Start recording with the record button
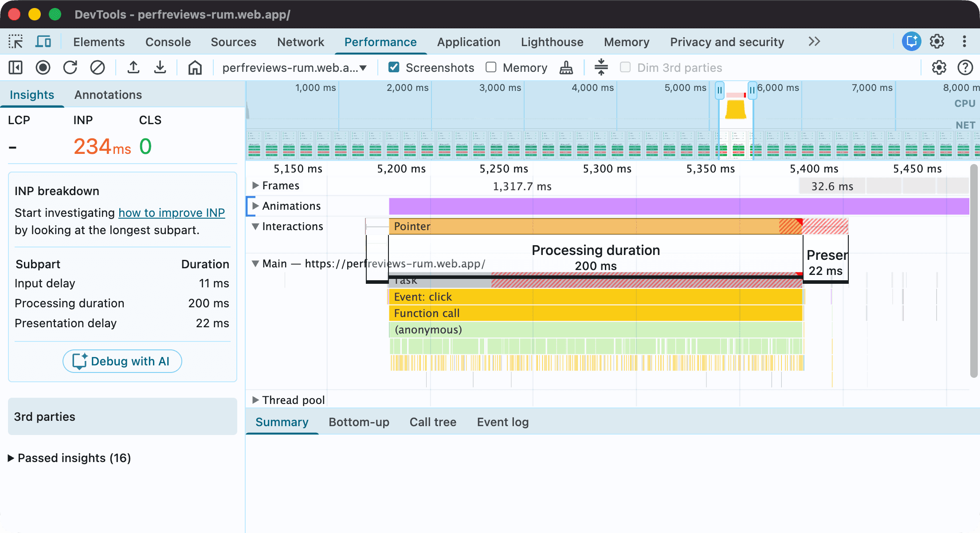Viewport: 980px width, 533px height. [43, 68]
